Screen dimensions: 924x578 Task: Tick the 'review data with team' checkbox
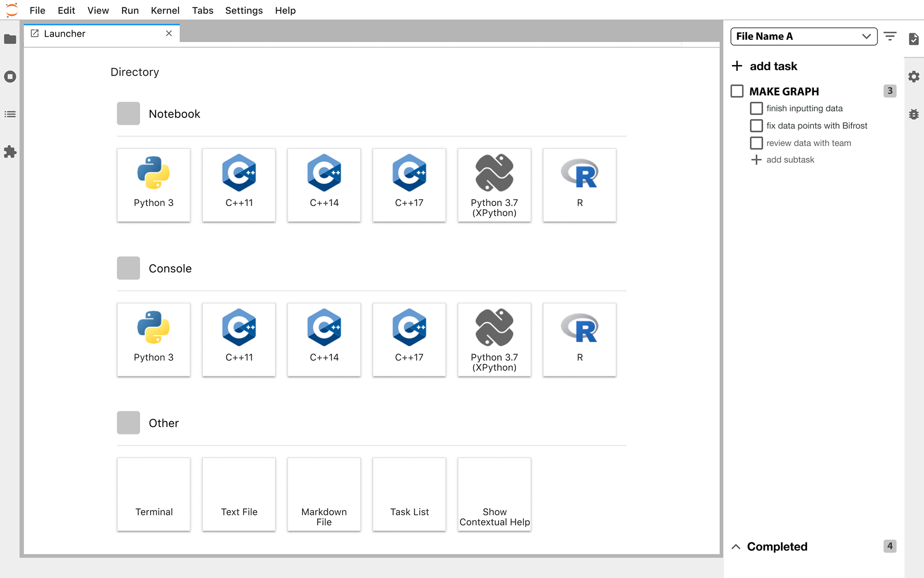click(756, 143)
